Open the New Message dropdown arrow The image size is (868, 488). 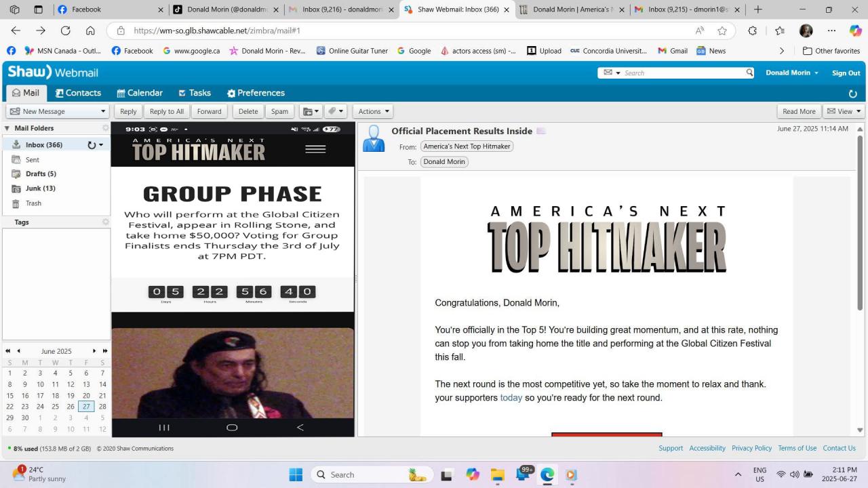pos(103,111)
